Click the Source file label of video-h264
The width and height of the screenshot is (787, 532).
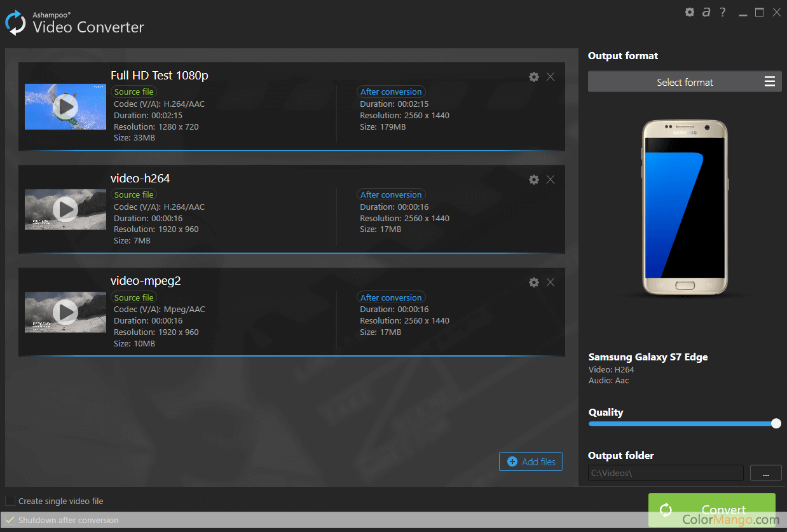pos(133,195)
